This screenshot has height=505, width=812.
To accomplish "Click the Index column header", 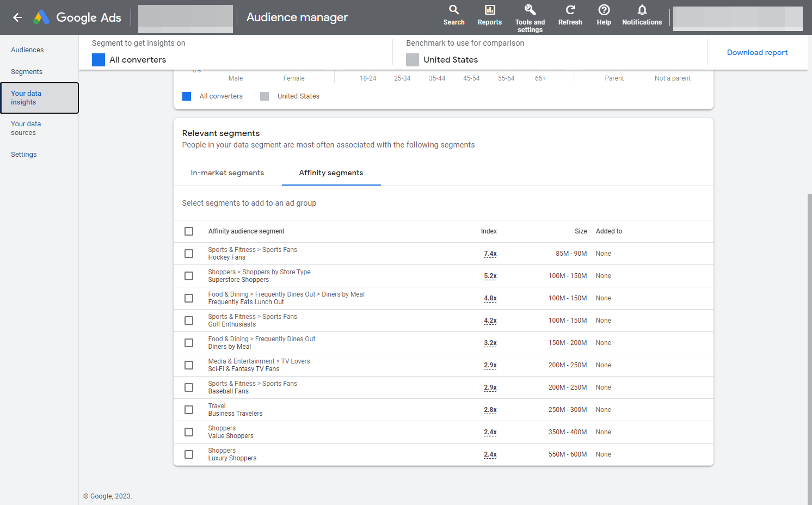I will (489, 231).
